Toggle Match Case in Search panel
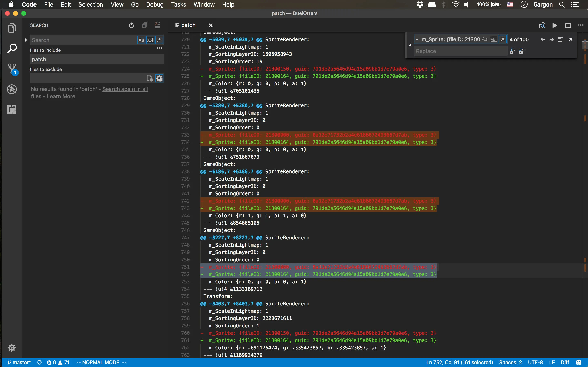The width and height of the screenshot is (588, 367). click(x=141, y=40)
